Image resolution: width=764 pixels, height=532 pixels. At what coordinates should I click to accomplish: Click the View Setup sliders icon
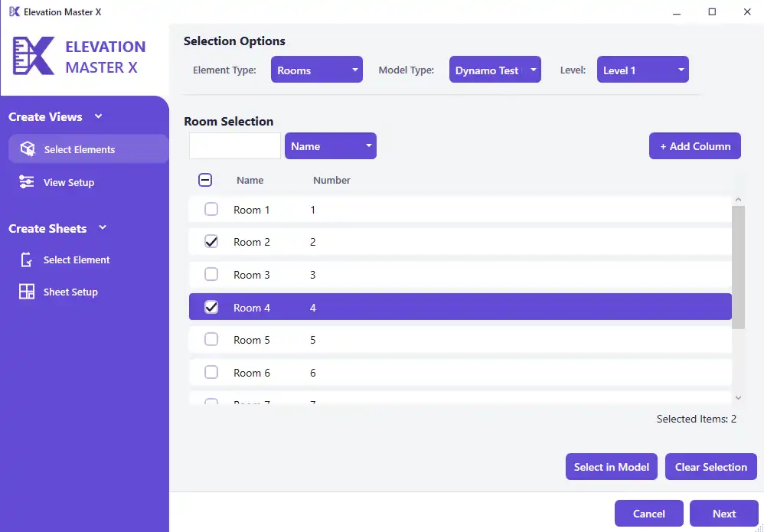tap(27, 182)
